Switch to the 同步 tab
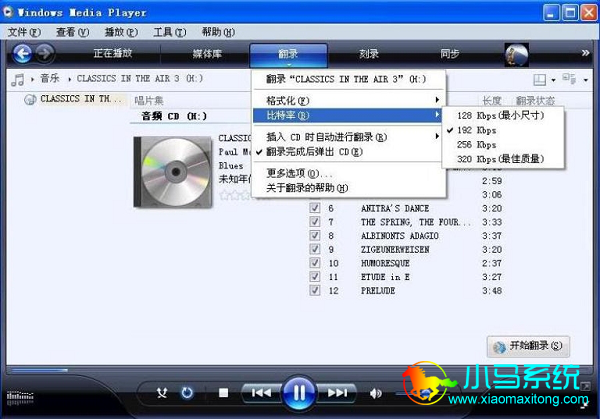This screenshot has width=600, height=419. coord(450,54)
